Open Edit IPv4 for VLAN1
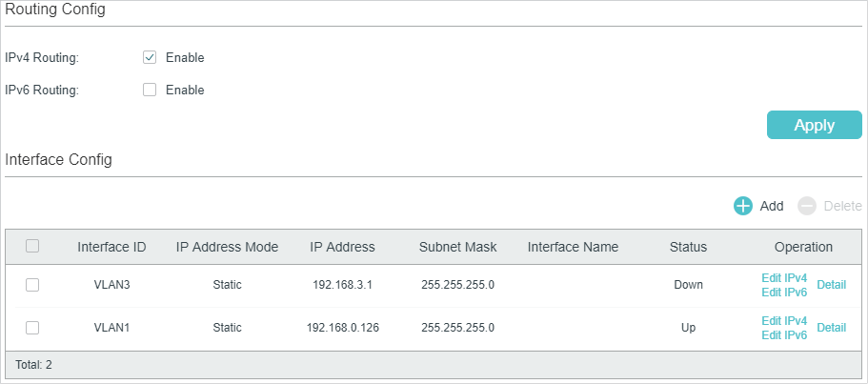Screen dimensions: 868x384 [784, 321]
